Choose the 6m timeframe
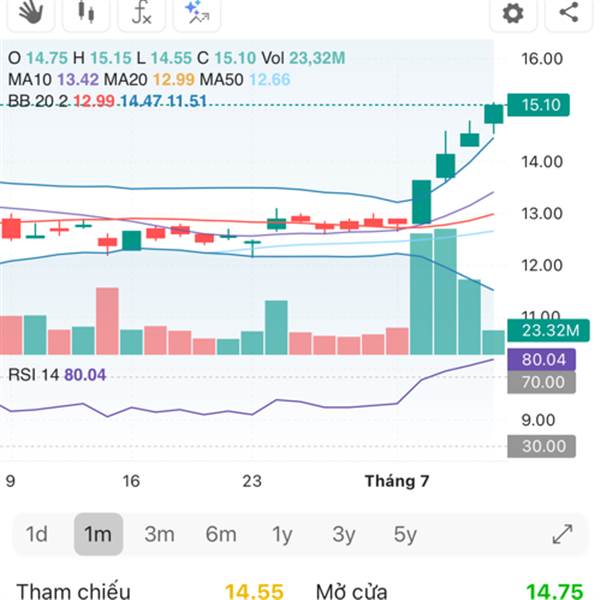Screen dimensions: 600x600 tap(221, 534)
